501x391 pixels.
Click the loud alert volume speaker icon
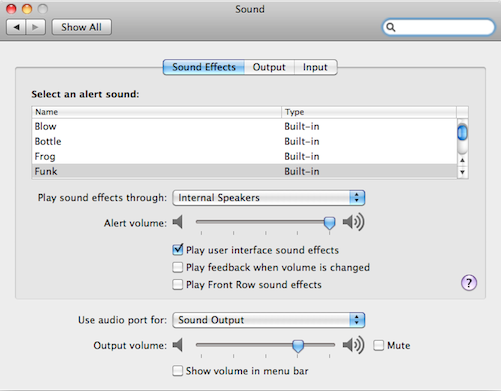[353, 222]
